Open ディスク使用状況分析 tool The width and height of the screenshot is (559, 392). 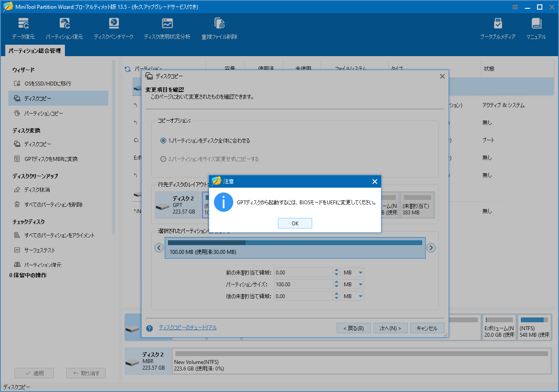[167, 28]
